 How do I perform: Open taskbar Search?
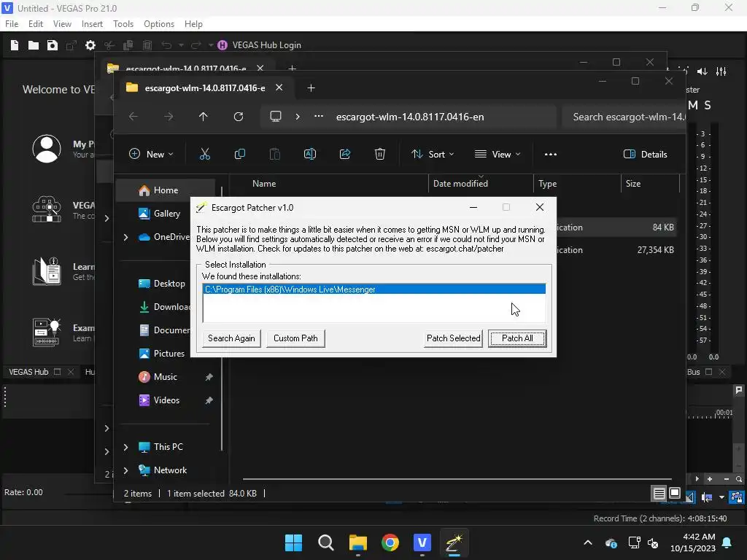point(326,542)
